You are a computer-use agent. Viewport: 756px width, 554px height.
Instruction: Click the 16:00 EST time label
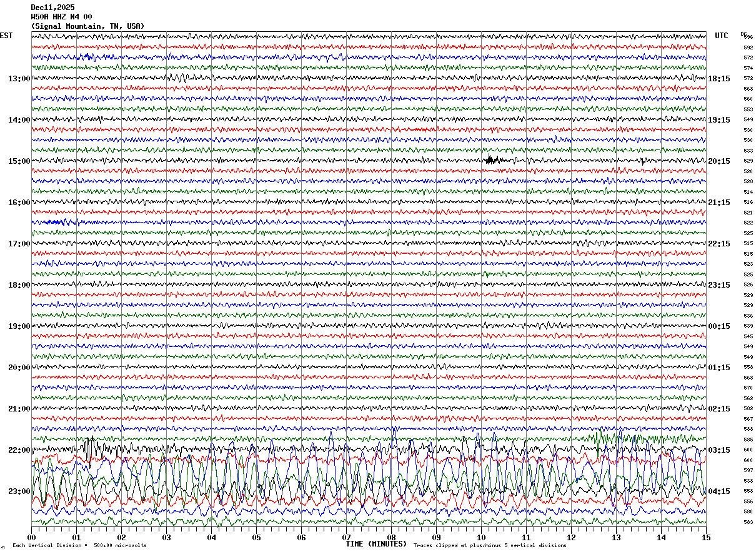(19, 203)
